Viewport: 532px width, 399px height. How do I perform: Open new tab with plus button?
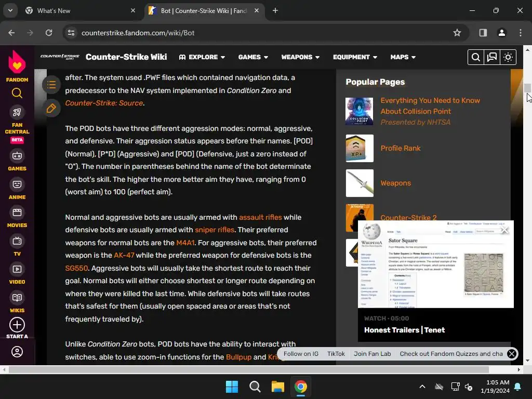click(275, 10)
